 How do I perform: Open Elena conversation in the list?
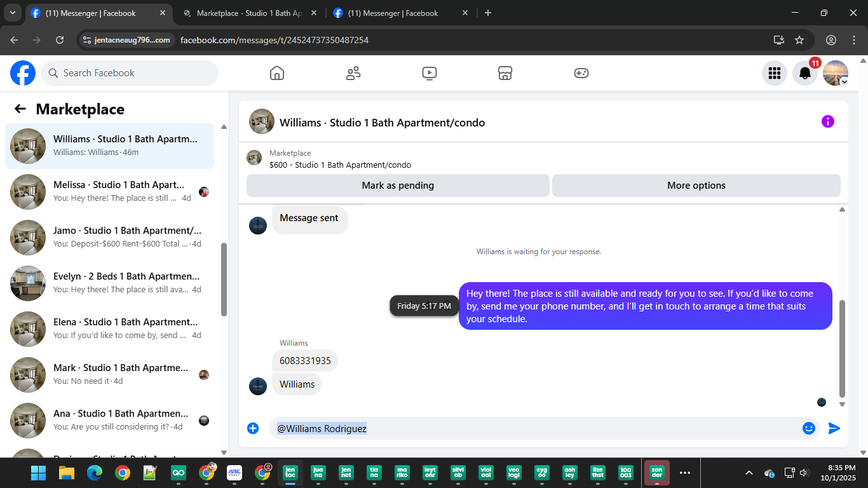coord(109,329)
